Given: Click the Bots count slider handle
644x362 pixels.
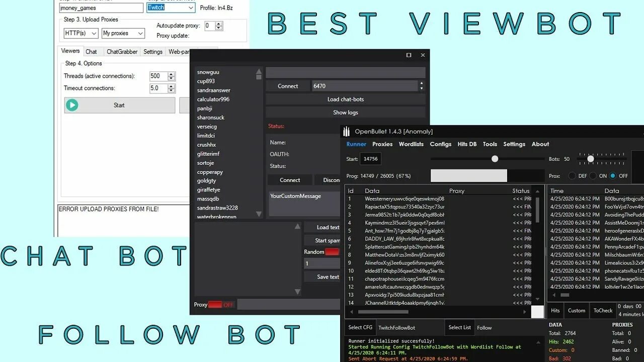Looking at the screenshot, I should (591, 159).
